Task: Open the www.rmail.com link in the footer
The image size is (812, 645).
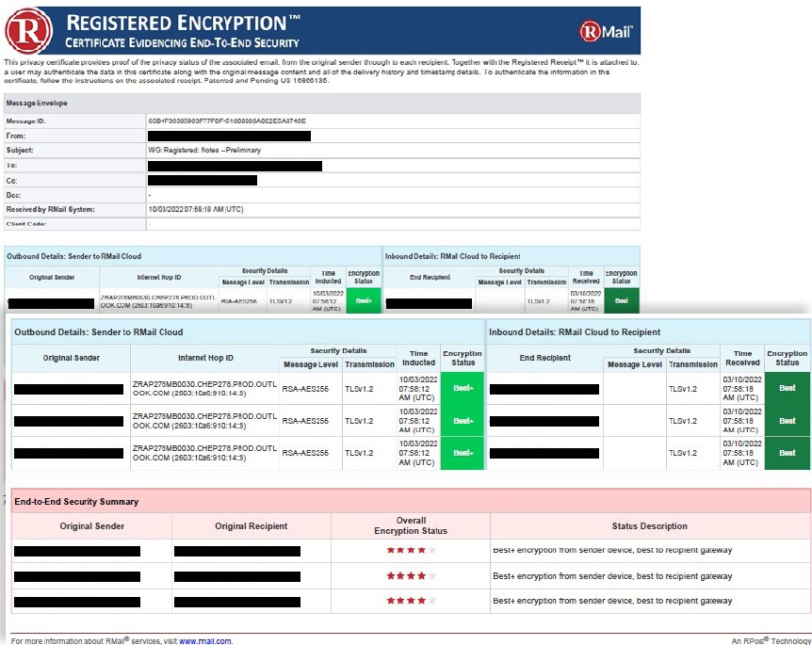Action: click(205, 640)
